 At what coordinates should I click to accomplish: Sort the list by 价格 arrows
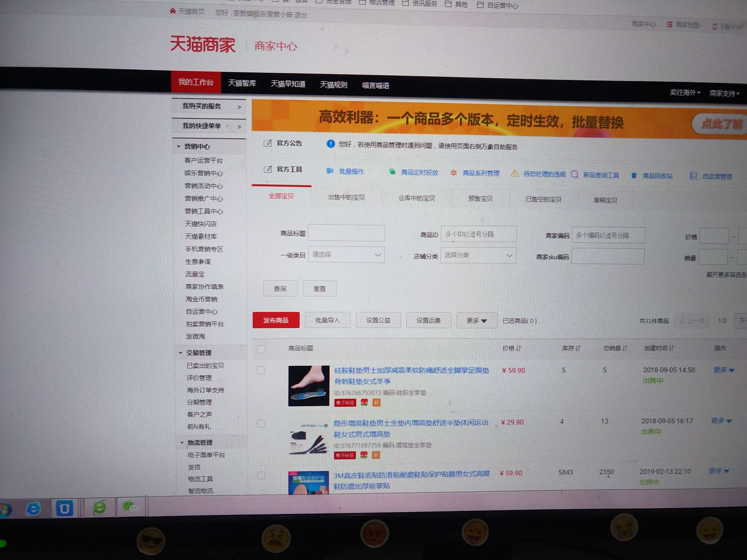[x=519, y=348]
